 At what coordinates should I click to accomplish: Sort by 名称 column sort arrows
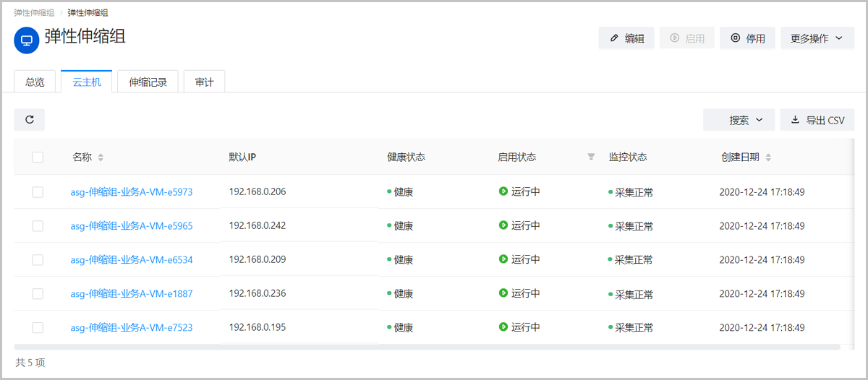point(101,157)
